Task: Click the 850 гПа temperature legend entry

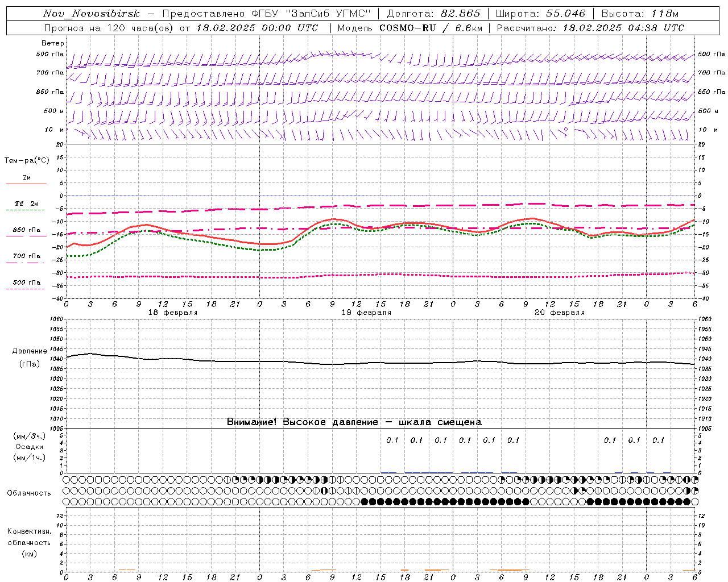Action: point(27,230)
